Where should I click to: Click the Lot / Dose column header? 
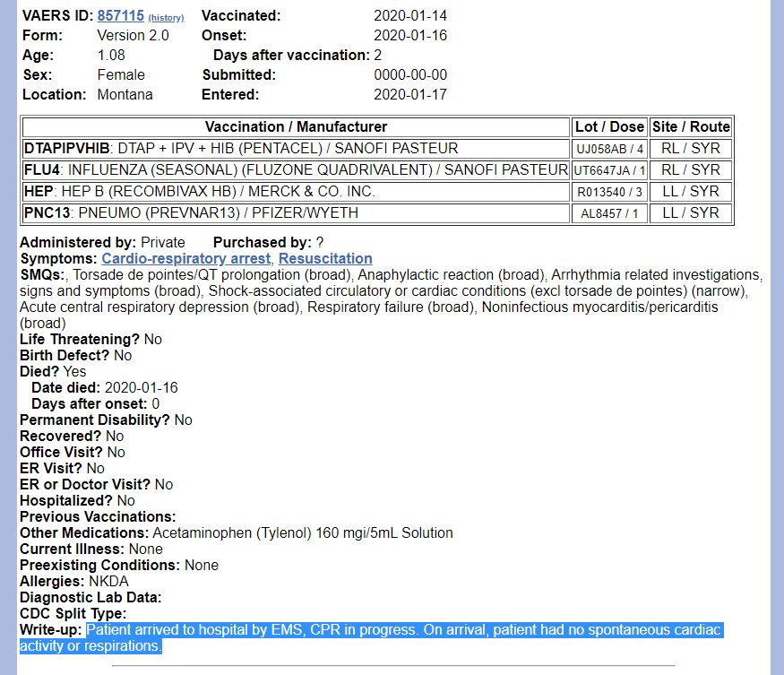click(609, 126)
